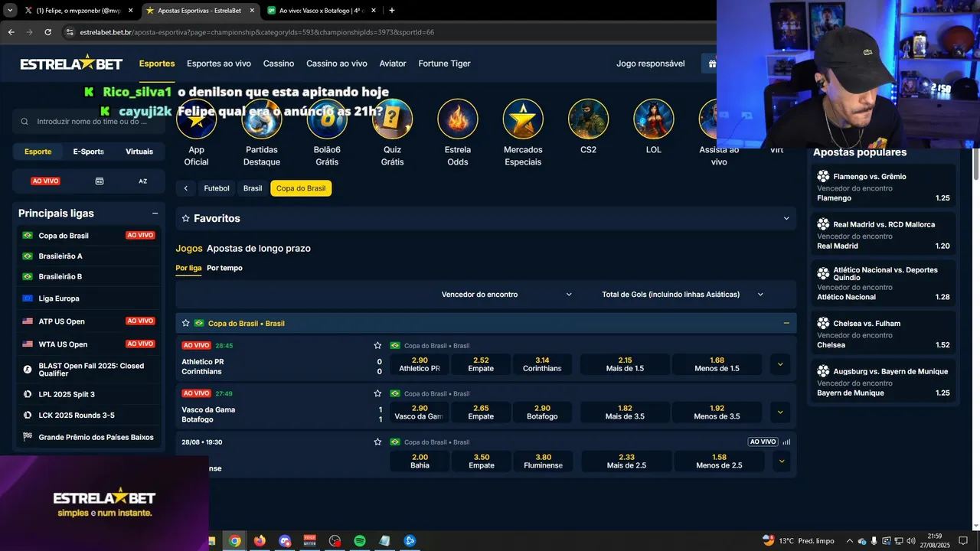Click the EstrelaBet logo in header
980x551 pixels.
71,64
